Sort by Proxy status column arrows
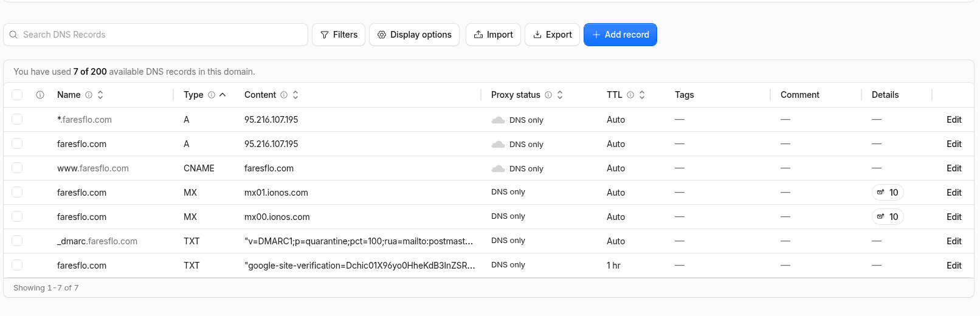This screenshot has width=980, height=316. pyautogui.click(x=560, y=95)
